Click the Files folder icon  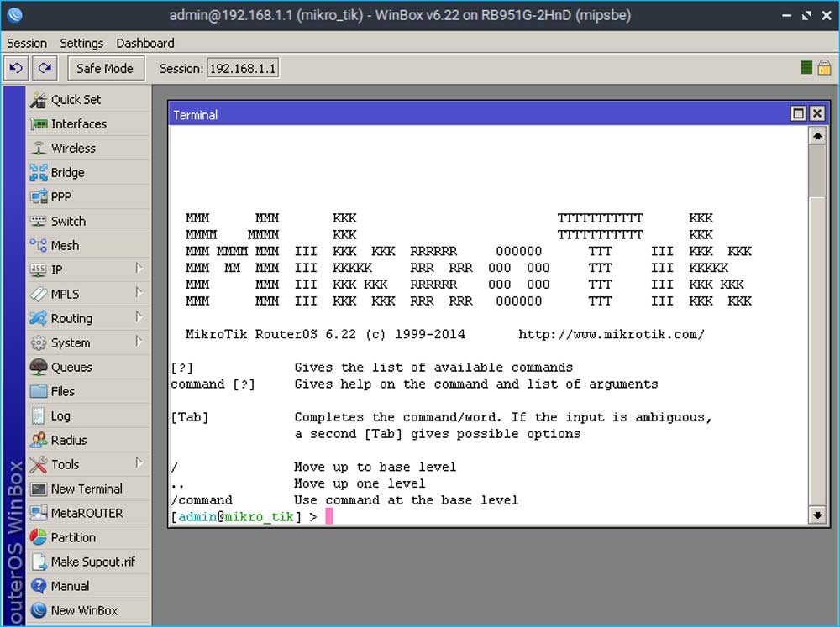point(39,391)
